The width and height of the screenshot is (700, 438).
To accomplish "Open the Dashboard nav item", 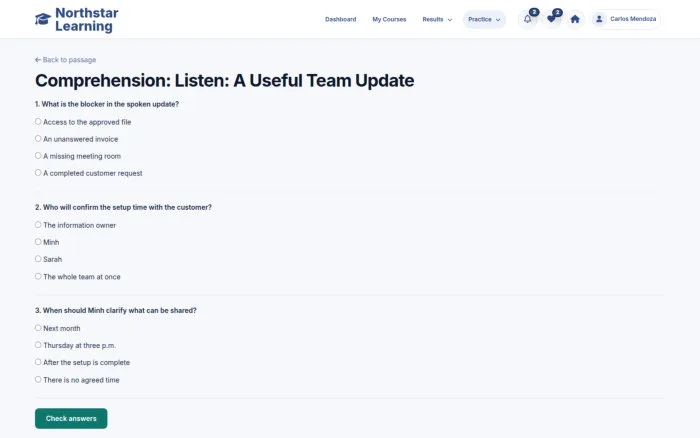I will pos(341,19).
